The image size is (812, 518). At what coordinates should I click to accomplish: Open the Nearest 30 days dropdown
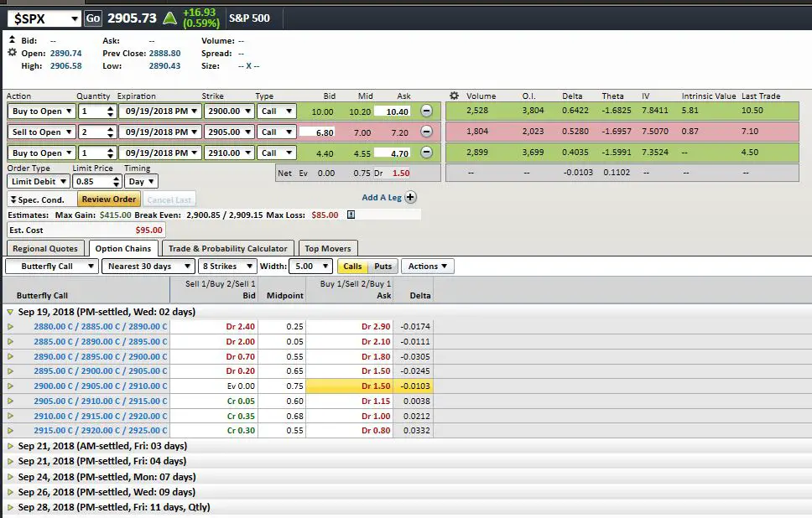coord(148,266)
